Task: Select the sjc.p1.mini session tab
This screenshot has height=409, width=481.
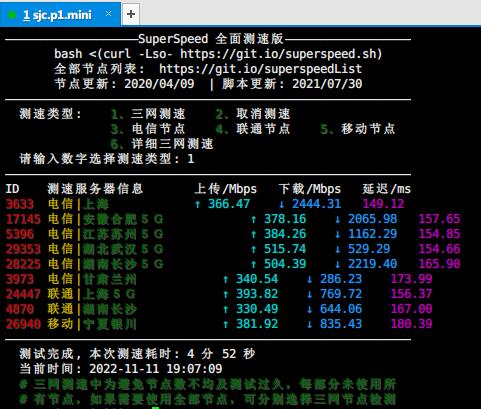Action: 60,14
